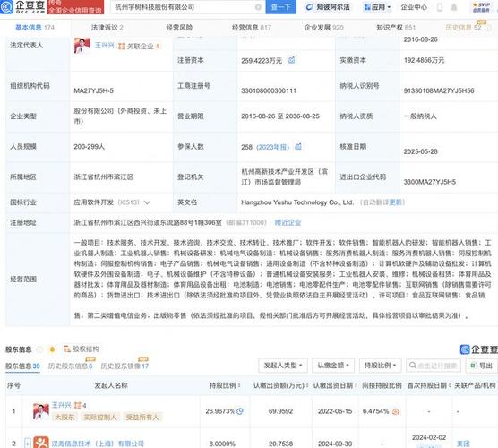Expand row 2 汉海信息技术 with plus button

pos(28,443)
